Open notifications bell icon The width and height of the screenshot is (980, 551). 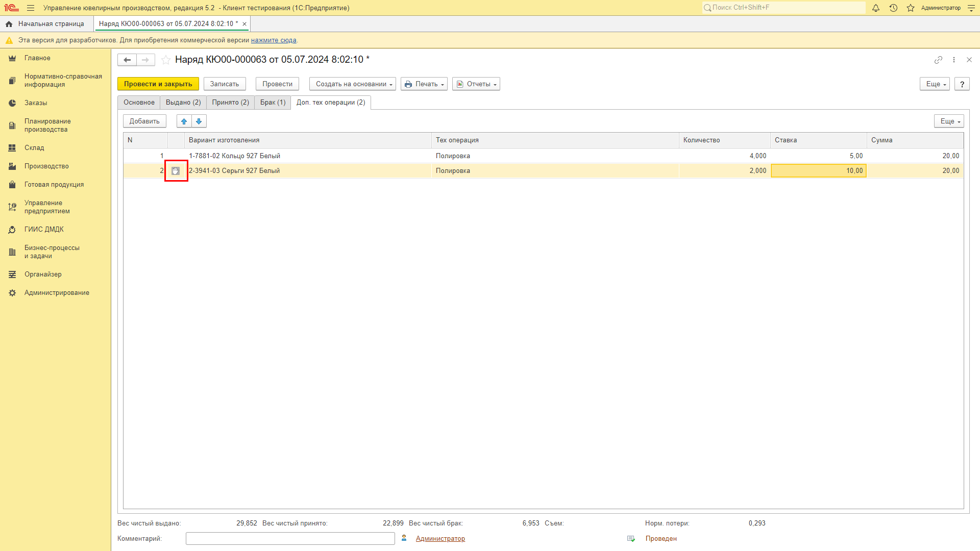coord(876,8)
